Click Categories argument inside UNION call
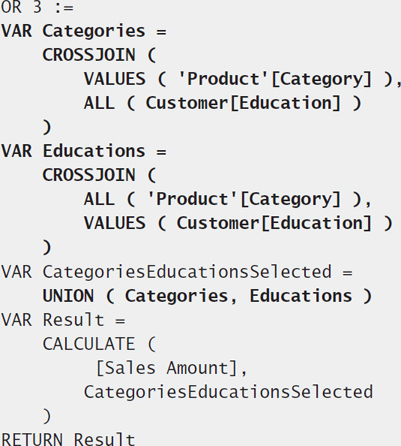This screenshot has width=401, height=446. (176, 296)
